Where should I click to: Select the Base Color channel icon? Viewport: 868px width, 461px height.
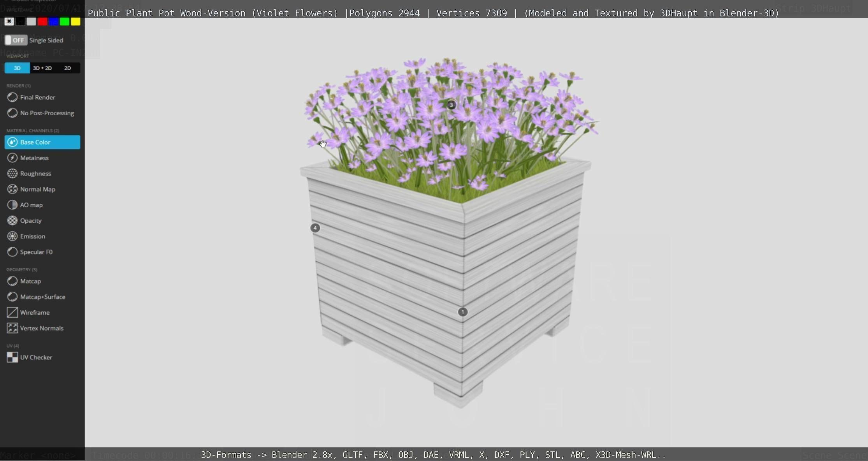click(x=12, y=142)
